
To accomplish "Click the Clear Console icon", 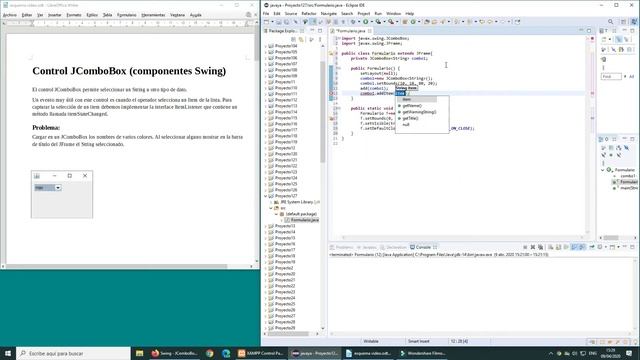I will coord(551,247).
